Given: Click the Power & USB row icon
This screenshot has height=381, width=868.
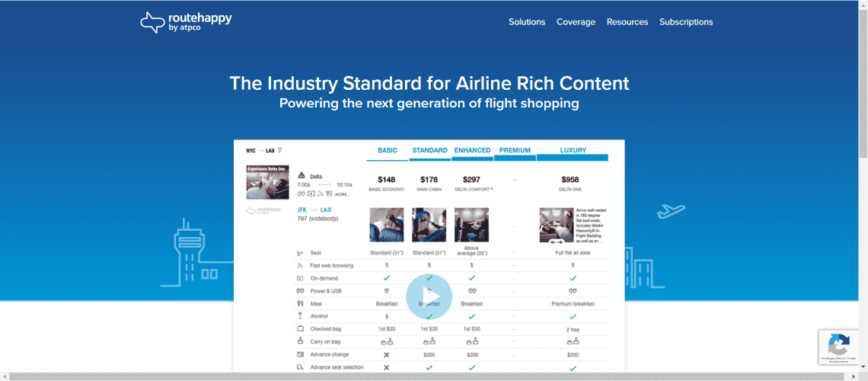Looking at the screenshot, I should [301, 291].
